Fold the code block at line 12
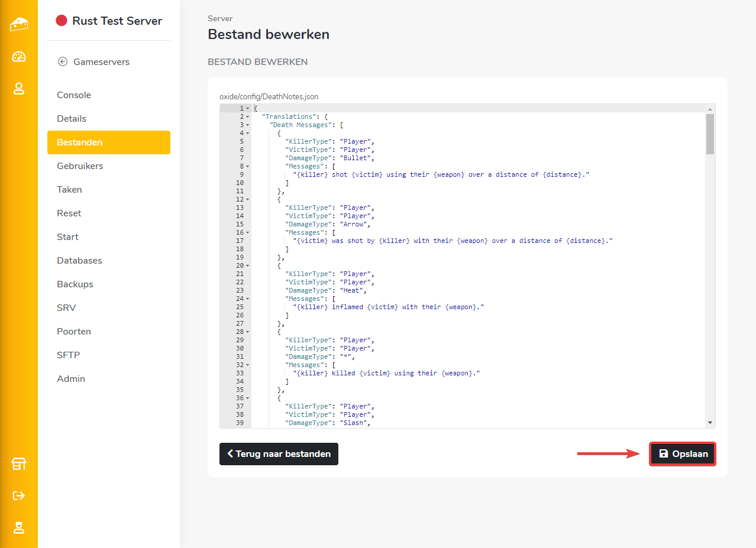The image size is (756, 548). pos(247,200)
